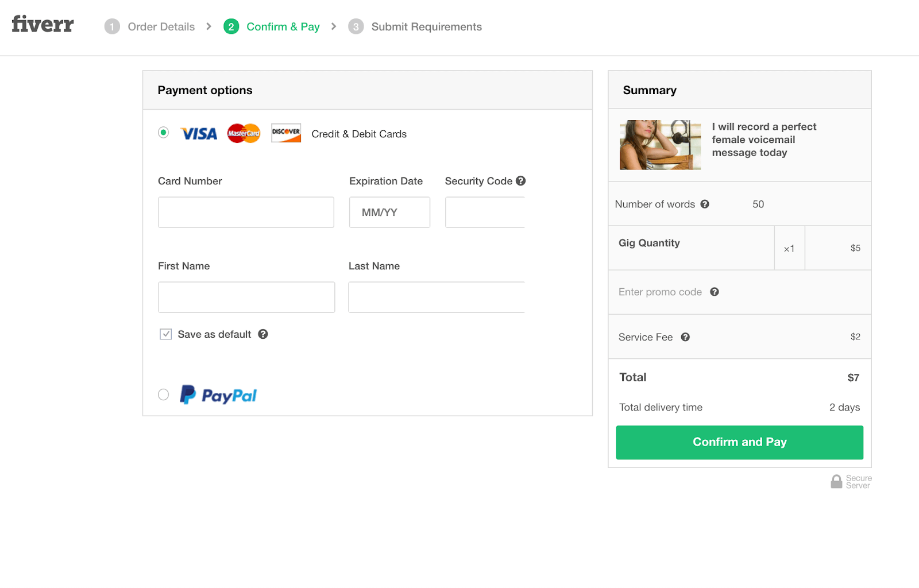Click the Save as default help icon
Screen dimensions: 919x588
(x=262, y=334)
